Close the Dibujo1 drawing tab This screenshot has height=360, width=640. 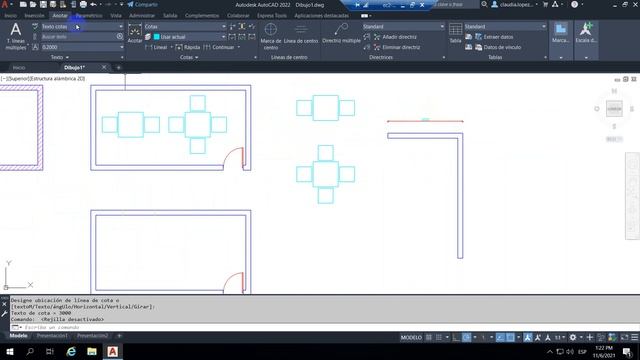point(104,67)
